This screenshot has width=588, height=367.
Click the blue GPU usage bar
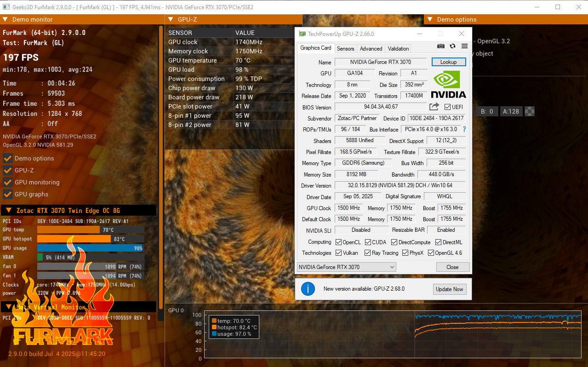(x=90, y=248)
